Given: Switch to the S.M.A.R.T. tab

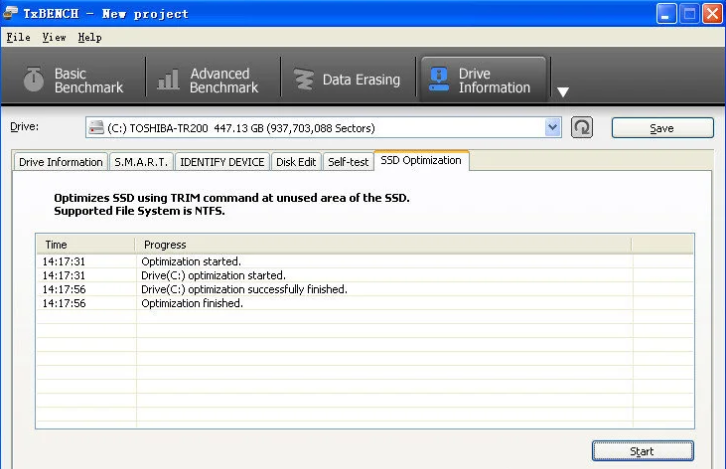Looking at the screenshot, I should 141,162.
